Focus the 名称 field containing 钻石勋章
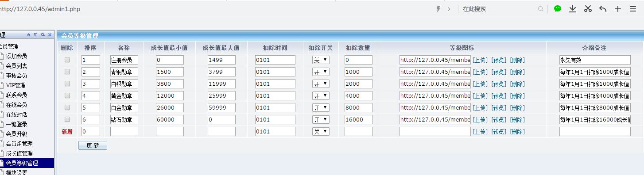Viewport: 644px width, 175px height. (x=124, y=119)
